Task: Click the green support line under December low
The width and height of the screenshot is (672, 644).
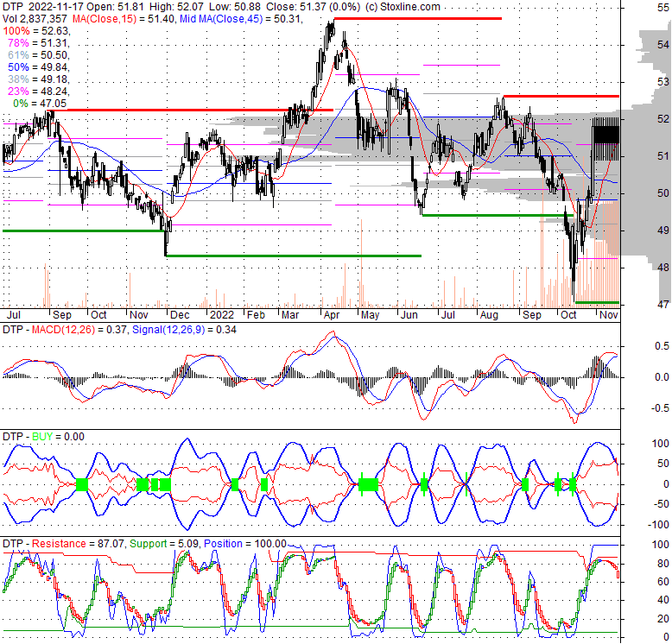Action: 294,256
